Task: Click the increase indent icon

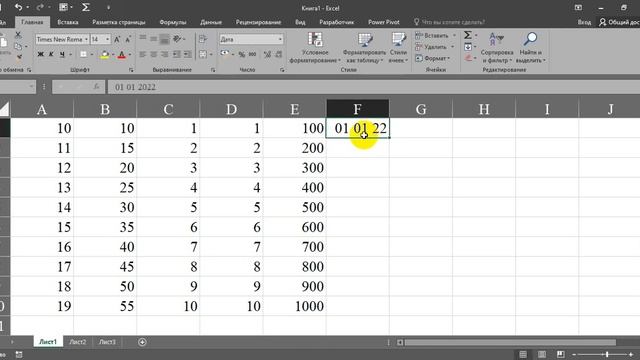Action: coord(187,54)
